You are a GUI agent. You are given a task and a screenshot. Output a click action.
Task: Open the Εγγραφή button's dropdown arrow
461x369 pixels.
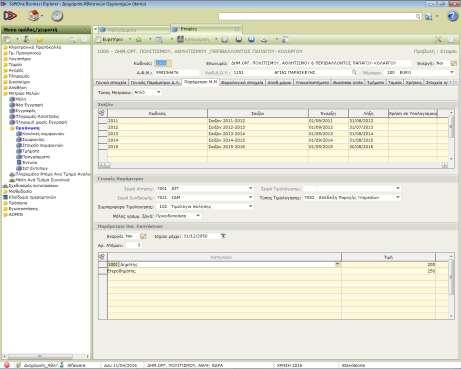tap(130, 39)
